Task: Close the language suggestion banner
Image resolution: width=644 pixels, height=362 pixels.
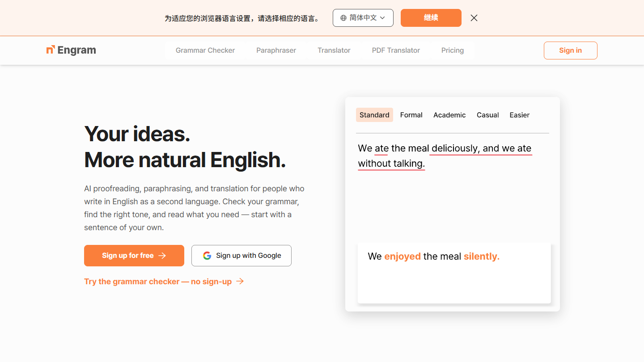Action: click(474, 18)
